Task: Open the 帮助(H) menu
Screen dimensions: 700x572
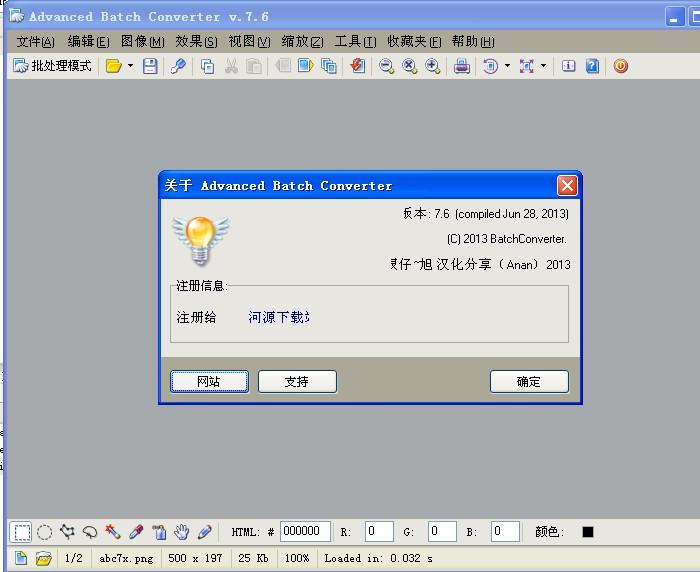Action: click(x=473, y=42)
